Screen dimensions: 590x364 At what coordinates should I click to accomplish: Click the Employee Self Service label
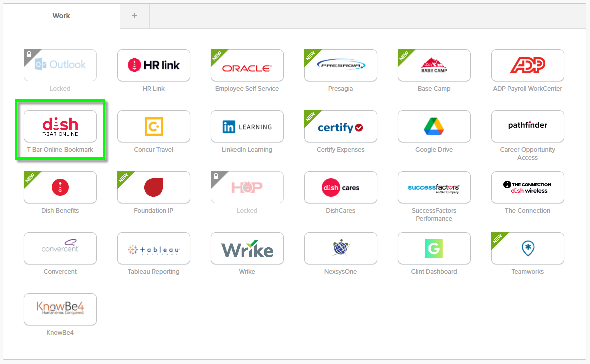[247, 89]
